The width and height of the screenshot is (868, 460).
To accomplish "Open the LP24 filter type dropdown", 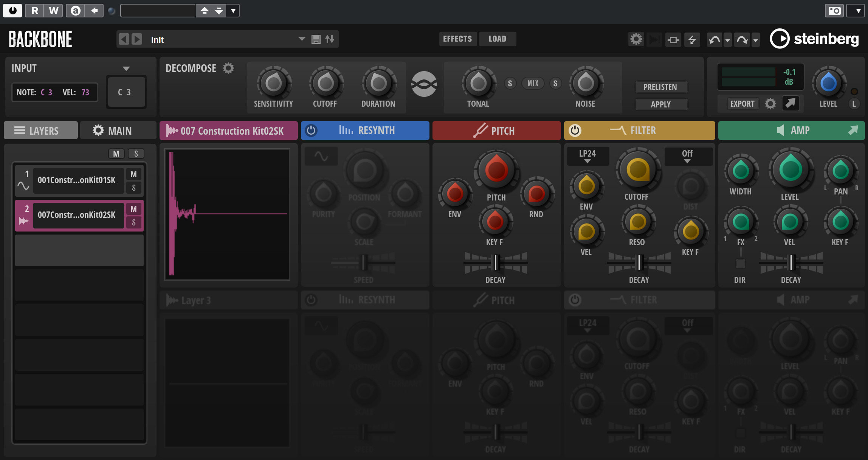I will pos(588,156).
